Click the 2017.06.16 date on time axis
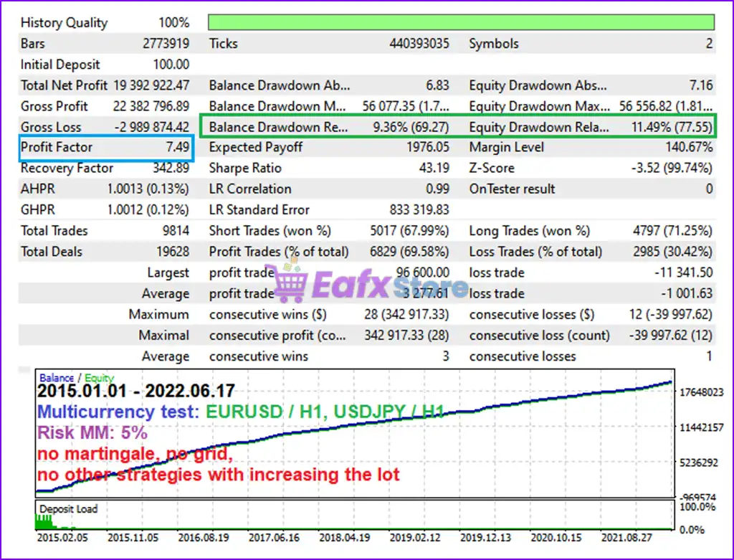 pos(274,538)
